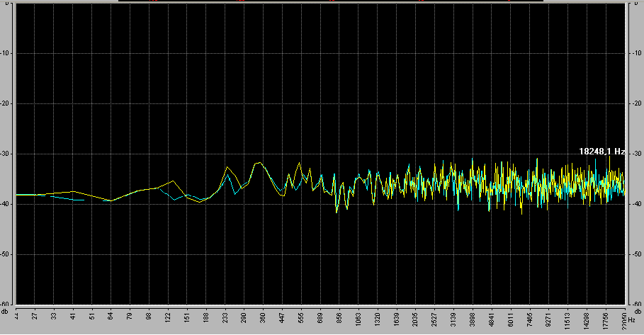
Task: Click the 14298 Hz frequency axis label
Action: tap(587, 316)
